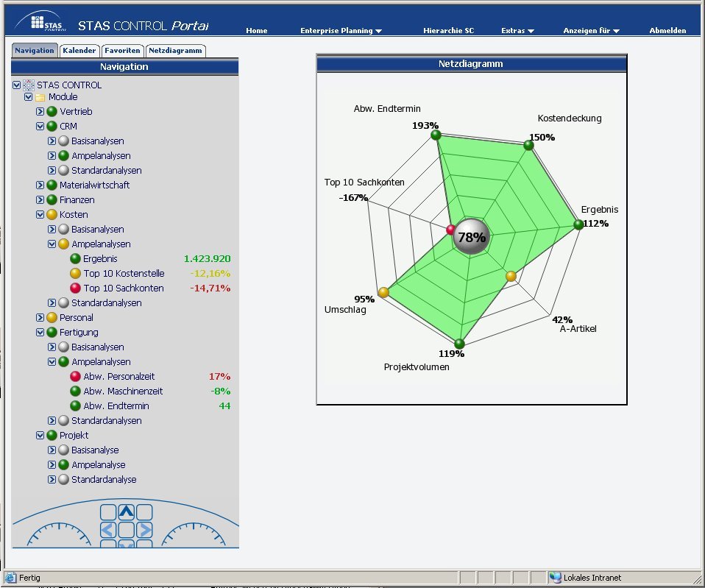Switch to the Navigation tab
Viewport: 705px width, 588px height.
[35, 50]
